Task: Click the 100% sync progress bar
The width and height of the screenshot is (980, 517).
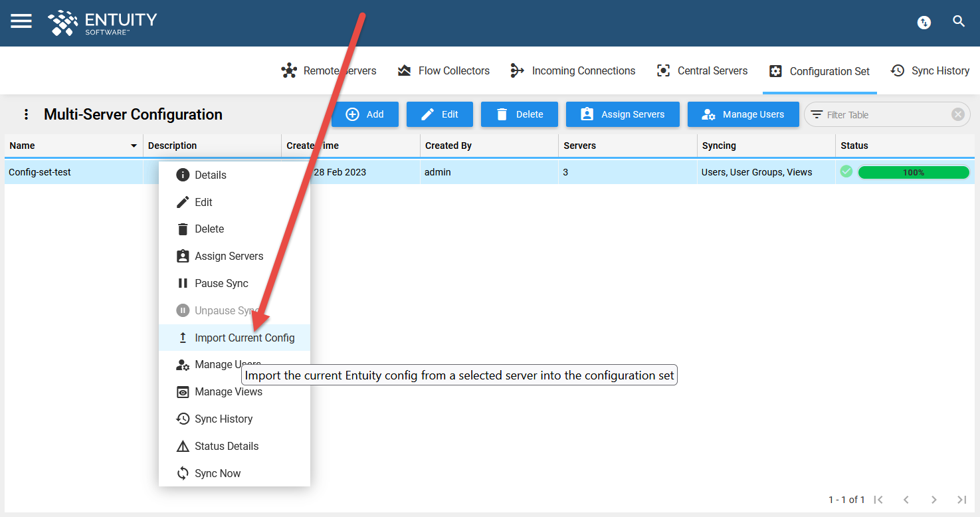Action: point(914,172)
